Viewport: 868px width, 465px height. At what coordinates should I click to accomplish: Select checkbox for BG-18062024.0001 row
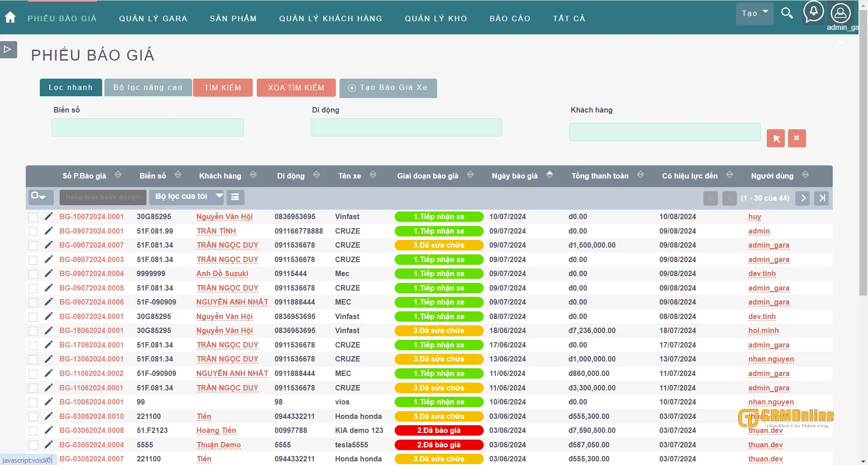pyautogui.click(x=33, y=331)
